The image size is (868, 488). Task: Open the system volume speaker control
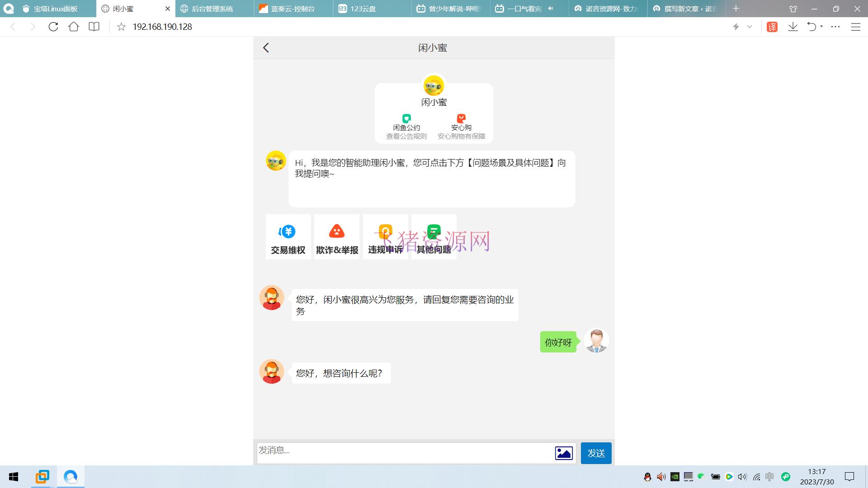click(742, 477)
